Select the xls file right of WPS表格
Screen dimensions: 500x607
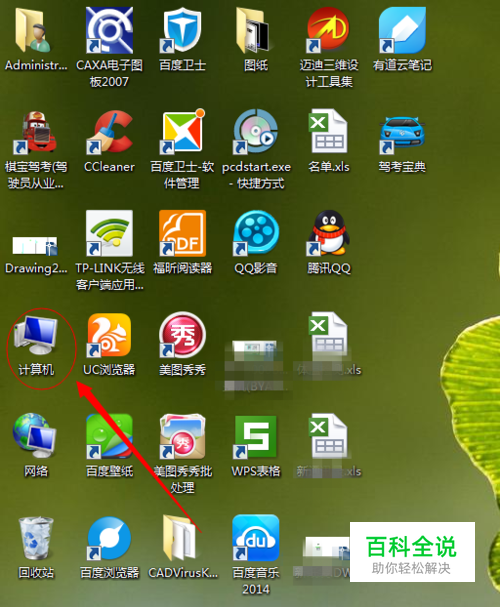328,436
